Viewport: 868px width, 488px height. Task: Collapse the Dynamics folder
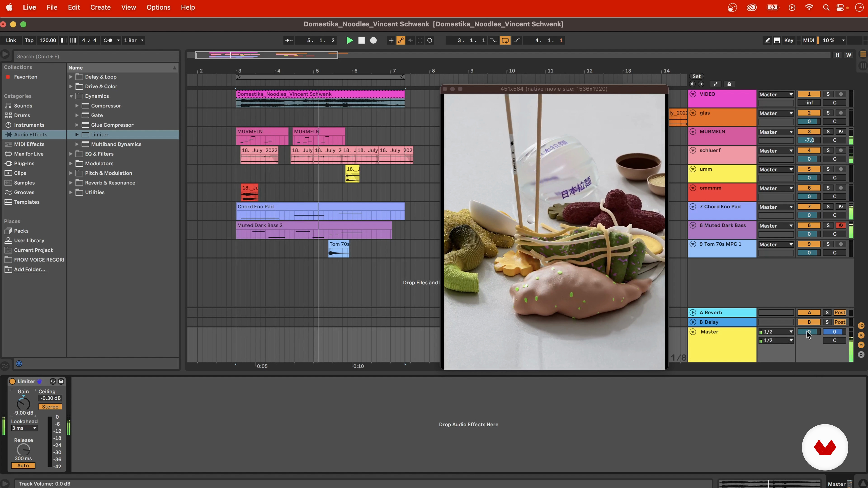pyautogui.click(x=71, y=96)
